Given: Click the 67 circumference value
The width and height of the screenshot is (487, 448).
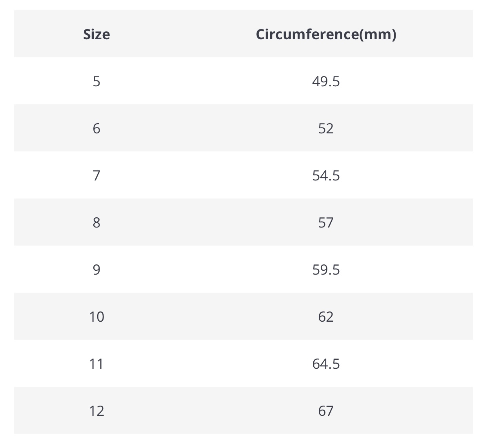Looking at the screenshot, I should pos(326,411).
